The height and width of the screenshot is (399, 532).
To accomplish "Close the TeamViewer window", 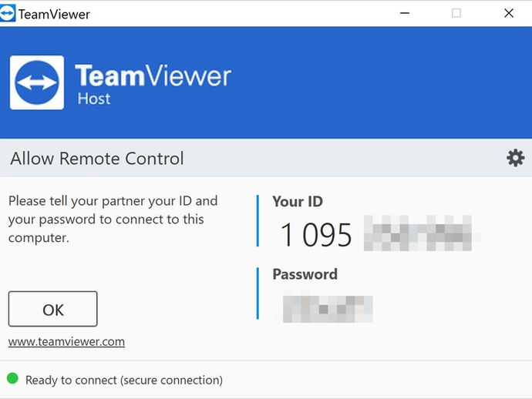I will click(x=509, y=13).
